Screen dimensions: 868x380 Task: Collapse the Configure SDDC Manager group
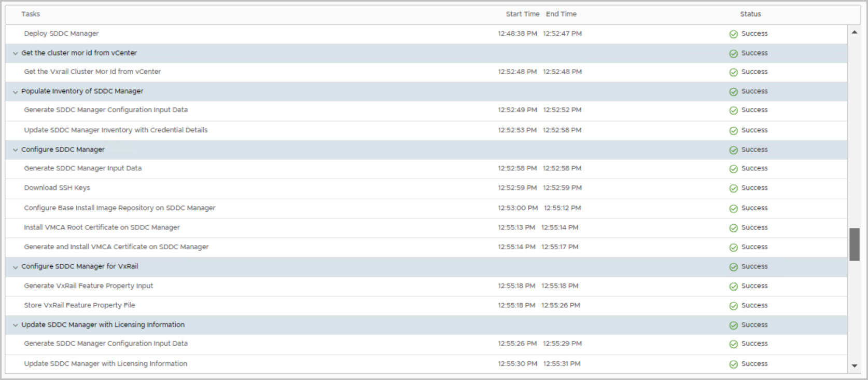(x=16, y=150)
